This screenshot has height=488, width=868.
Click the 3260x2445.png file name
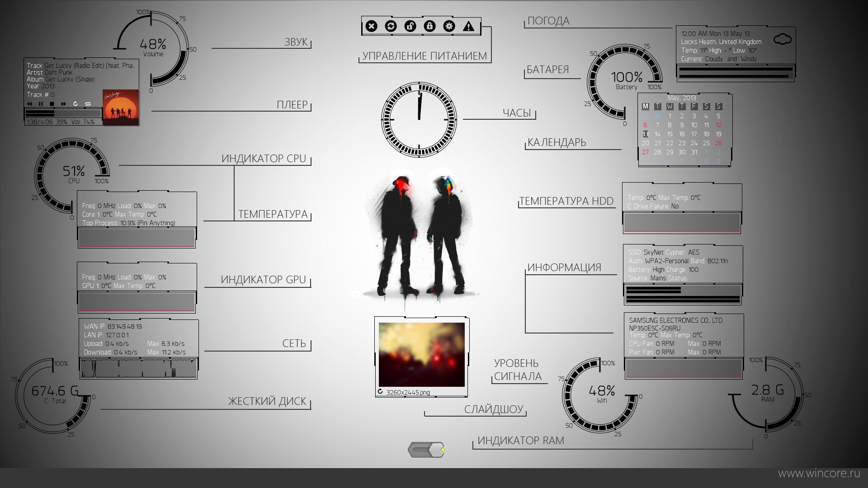tap(408, 392)
